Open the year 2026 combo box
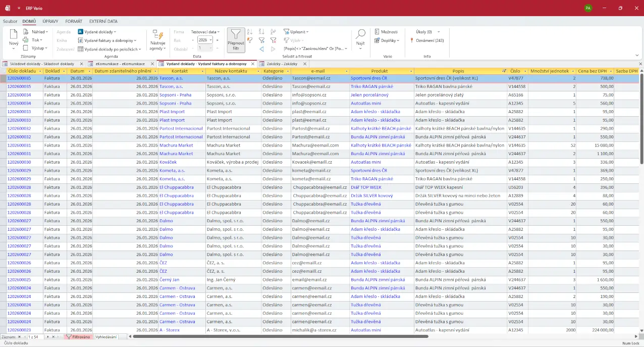 [203, 40]
